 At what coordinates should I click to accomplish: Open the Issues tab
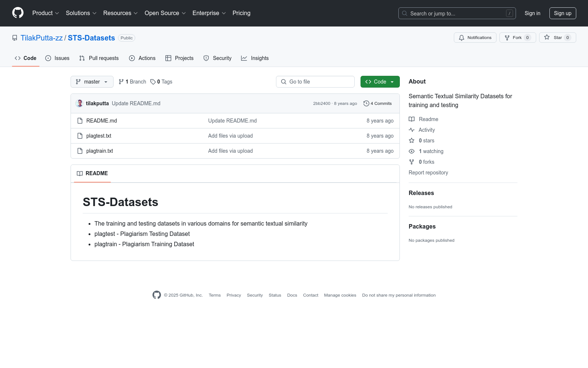57,58
